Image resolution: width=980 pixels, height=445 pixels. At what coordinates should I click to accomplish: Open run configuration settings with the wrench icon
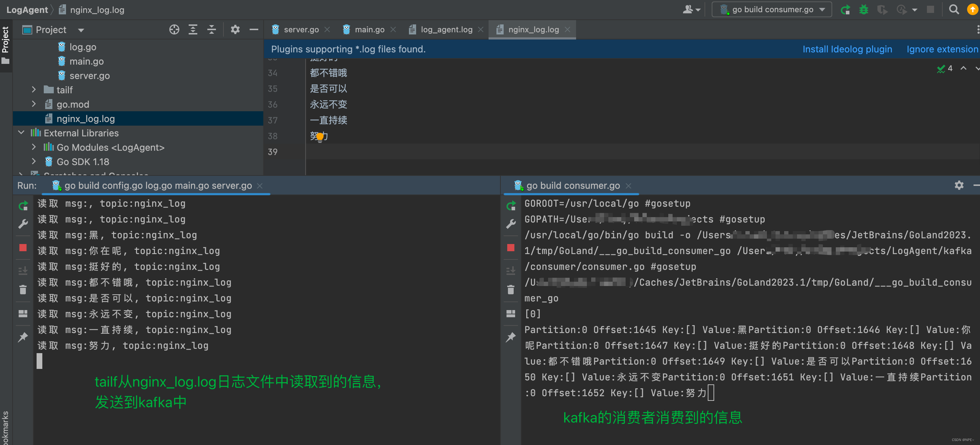pos(23,224)
